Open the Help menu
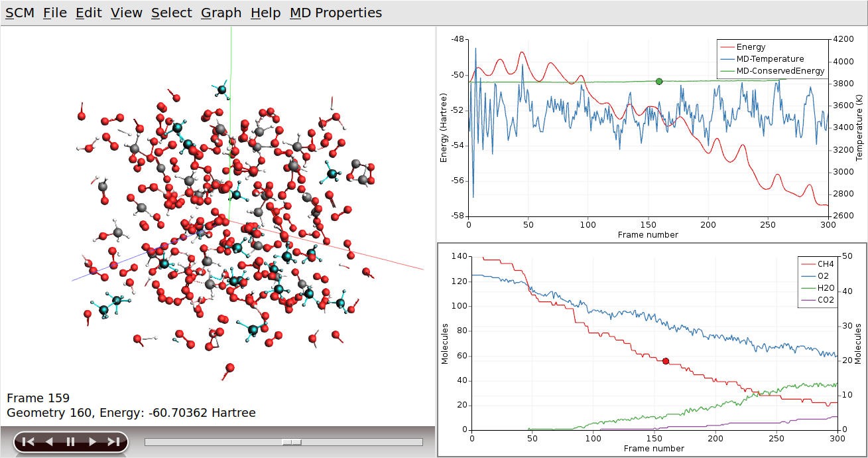 pyautogui.click(x=265, y=12)
